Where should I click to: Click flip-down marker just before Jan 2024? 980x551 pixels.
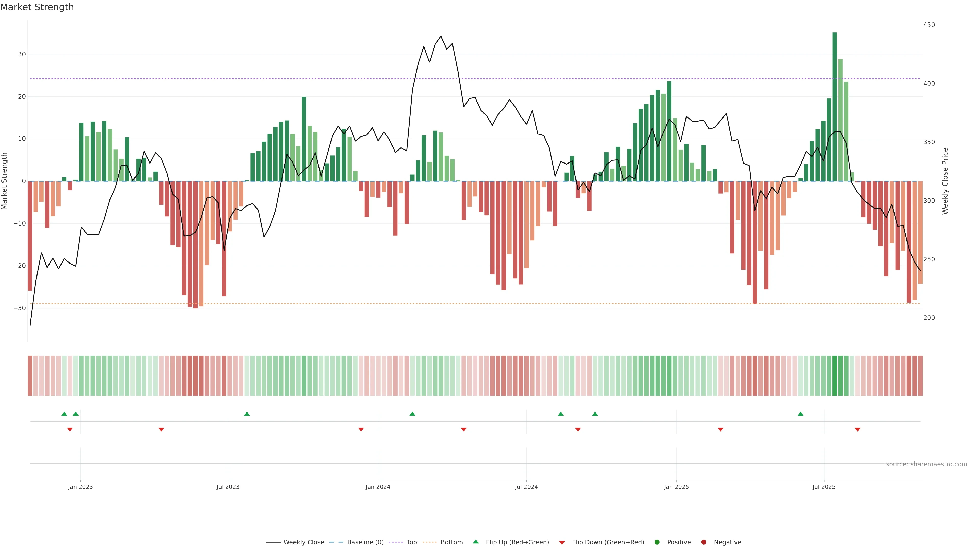[361, 429]
